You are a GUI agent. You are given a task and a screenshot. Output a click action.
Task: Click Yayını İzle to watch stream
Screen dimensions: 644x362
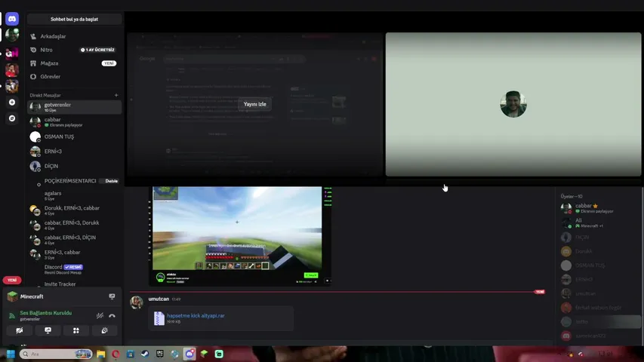pos(254,104)
